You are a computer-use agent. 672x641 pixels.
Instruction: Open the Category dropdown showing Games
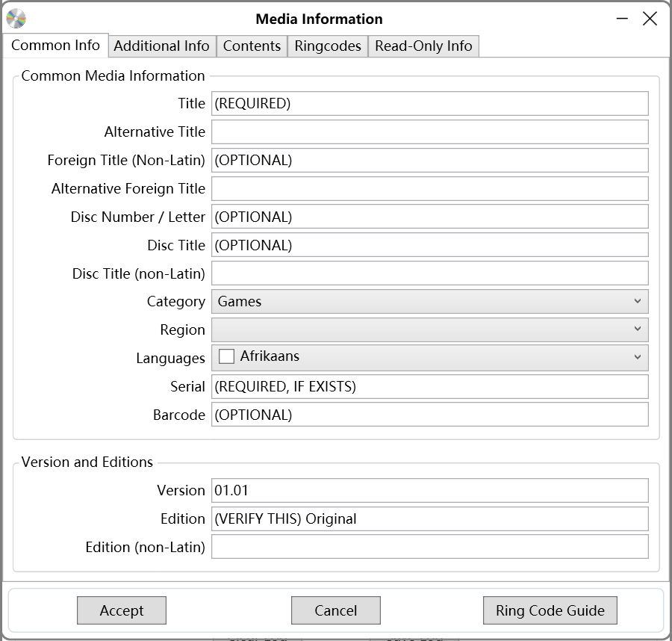[x=430, y=301]
